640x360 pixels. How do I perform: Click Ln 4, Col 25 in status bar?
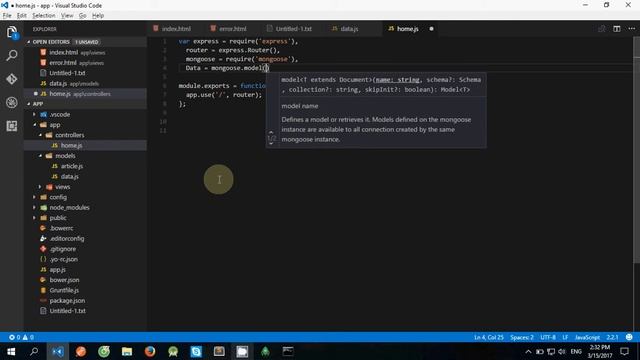coord(489,338)
